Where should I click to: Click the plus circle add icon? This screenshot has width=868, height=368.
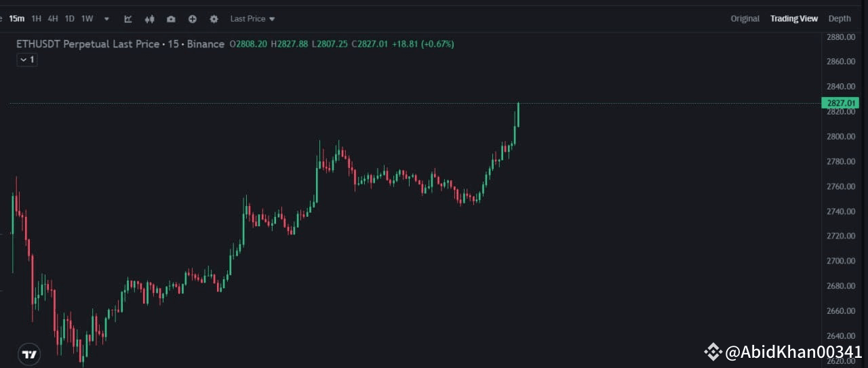click(x=193, y=19)
